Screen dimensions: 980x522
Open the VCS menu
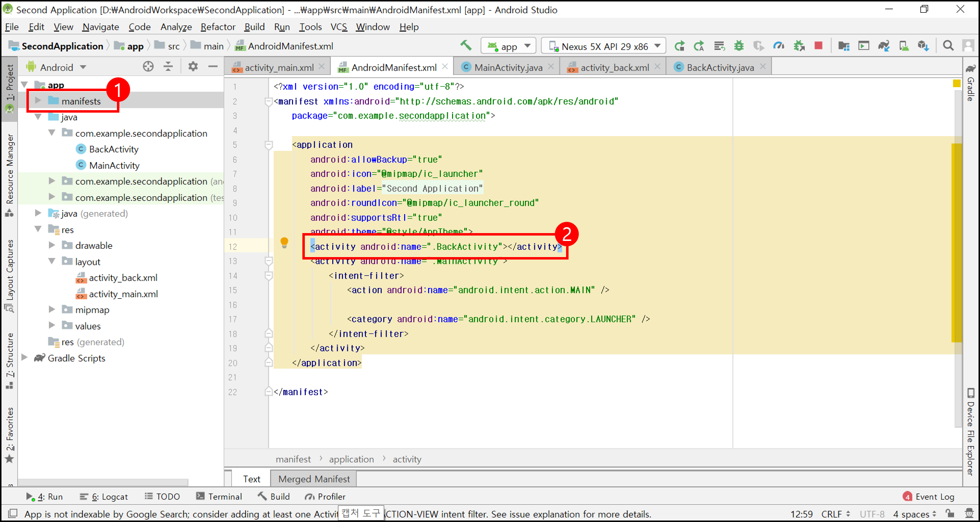339,27
